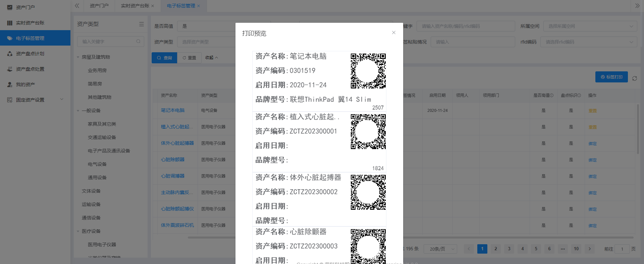
Task: Click first label's QR code
Action: click(x=368, y=71)
